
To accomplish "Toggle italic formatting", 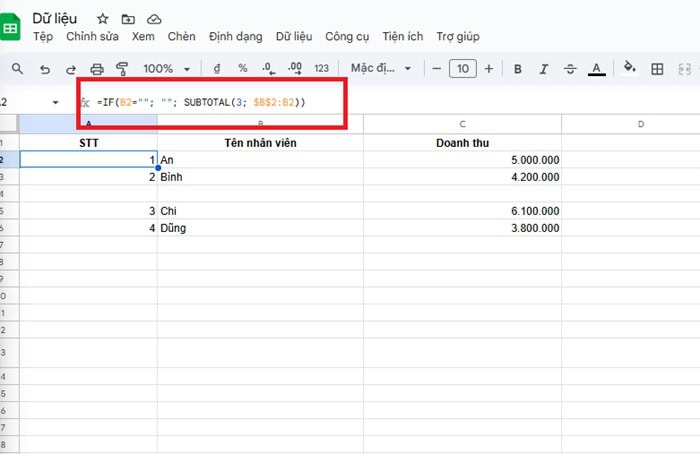I will pyautogui.click(x=544, y=69).
